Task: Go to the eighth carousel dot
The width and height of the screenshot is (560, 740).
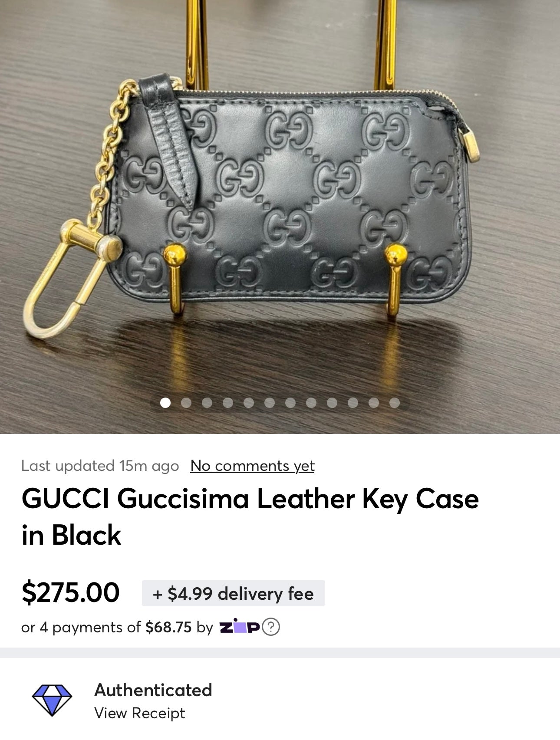Action: (x=311, y=403)
